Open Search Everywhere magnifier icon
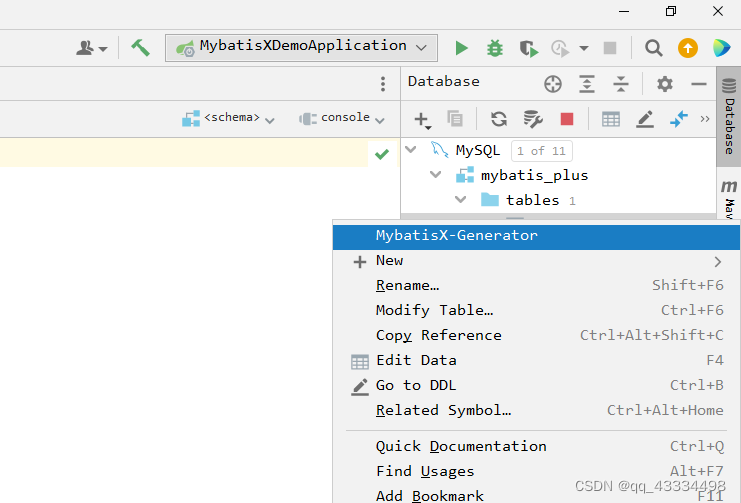This screenshot has height=503, width=741. (x=654, y=48)
